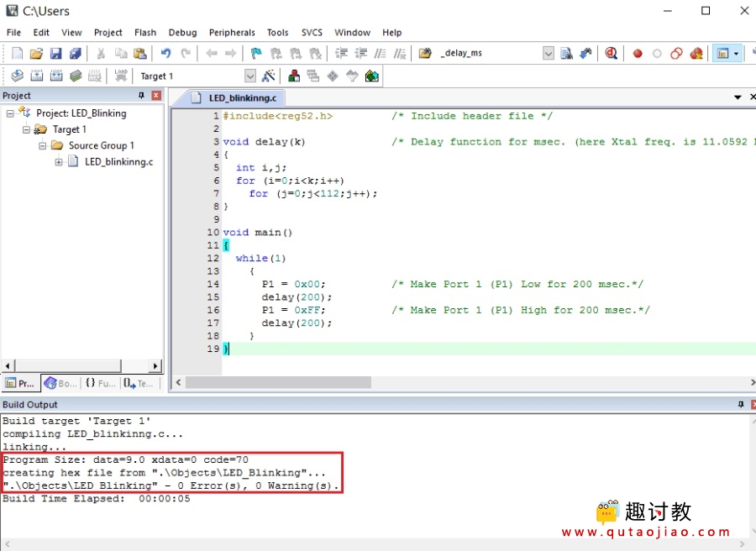Pin the Project panel
The width and height of the screenshot is (756, 551).
pos(141,96)
